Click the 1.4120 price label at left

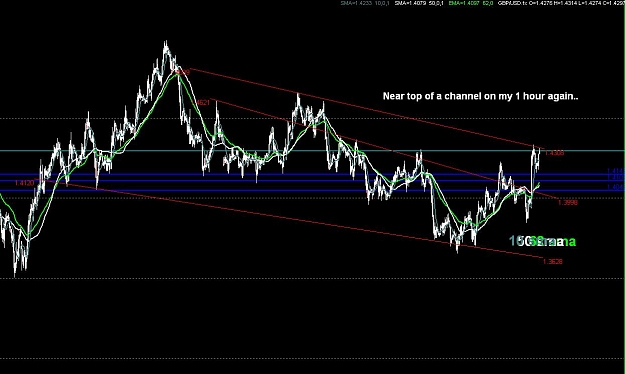click(x=24, y=183)
